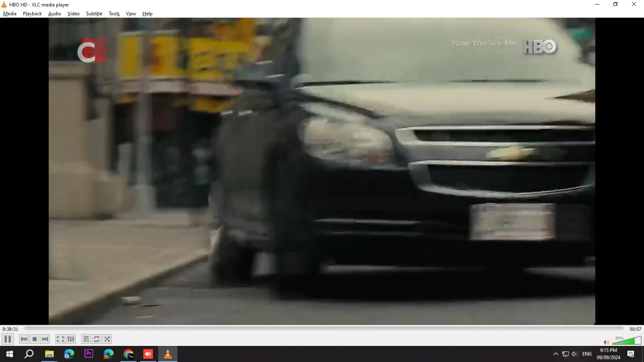The width and height of the screenshot is (644, 362).
Task: Open network status tray icon
Action: (565, 354)
